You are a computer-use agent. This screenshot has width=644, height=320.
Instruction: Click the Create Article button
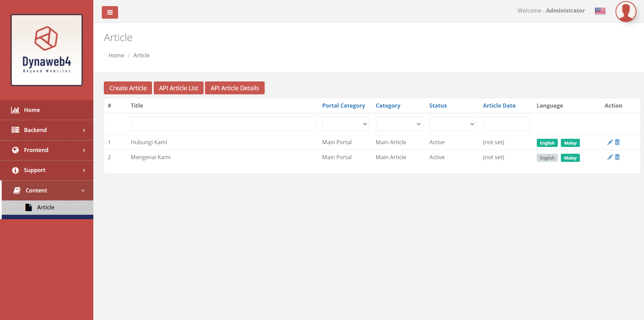pos(128,88)
